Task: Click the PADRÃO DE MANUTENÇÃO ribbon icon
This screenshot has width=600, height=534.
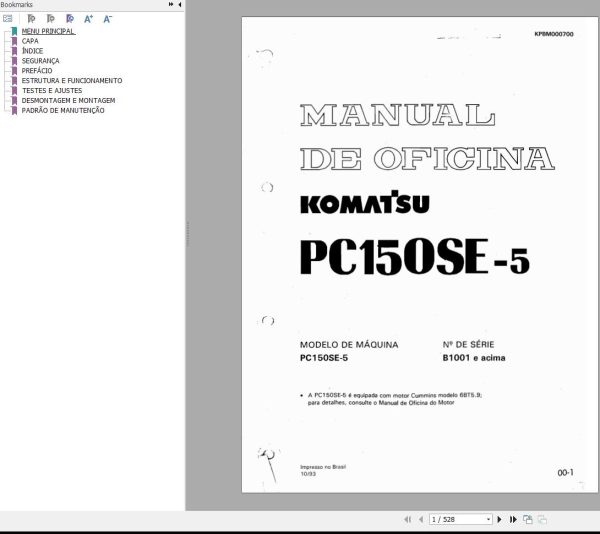Action: [14, 111]
